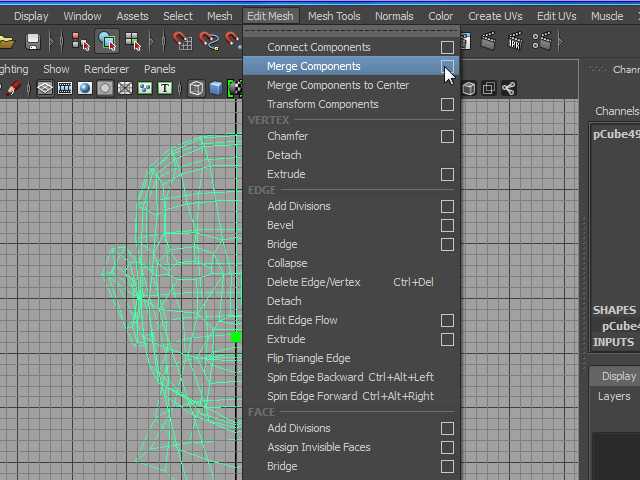
Task: Click the open scene folder icon
Action: tap(6, 41)
